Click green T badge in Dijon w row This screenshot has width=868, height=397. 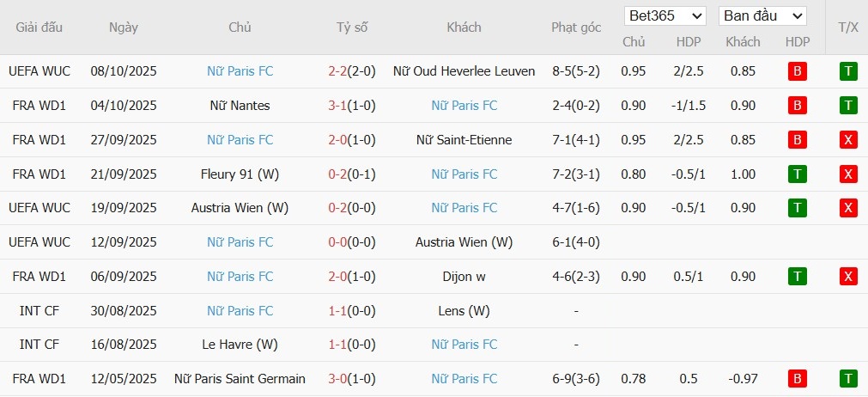pos(797,277)
